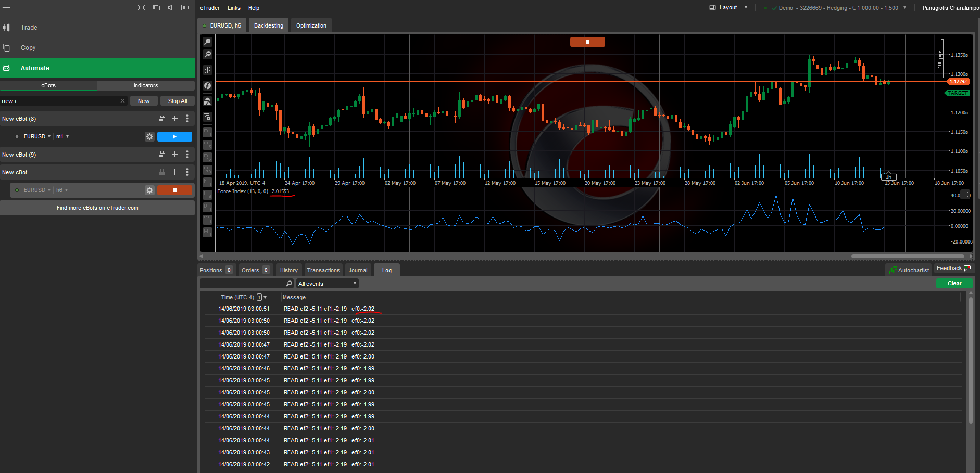Open the Layout dropdown
The image size is (980, 473).
(x=728, y=8)
